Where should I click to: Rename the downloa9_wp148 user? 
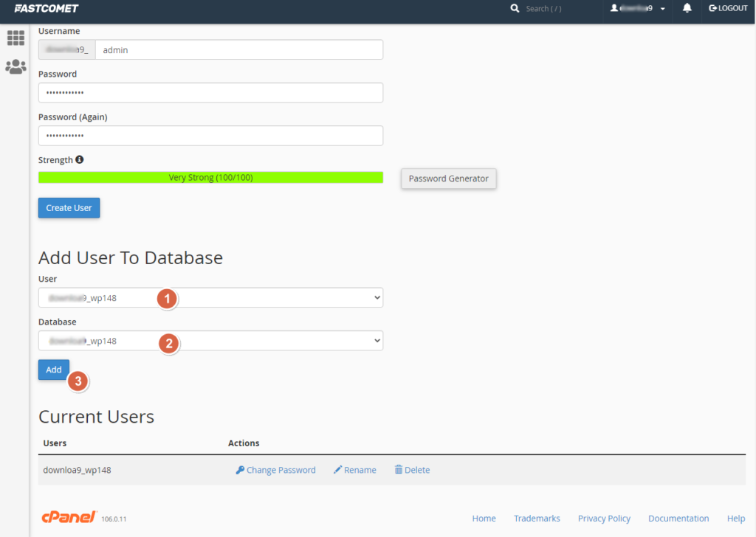tap(354, 470)
